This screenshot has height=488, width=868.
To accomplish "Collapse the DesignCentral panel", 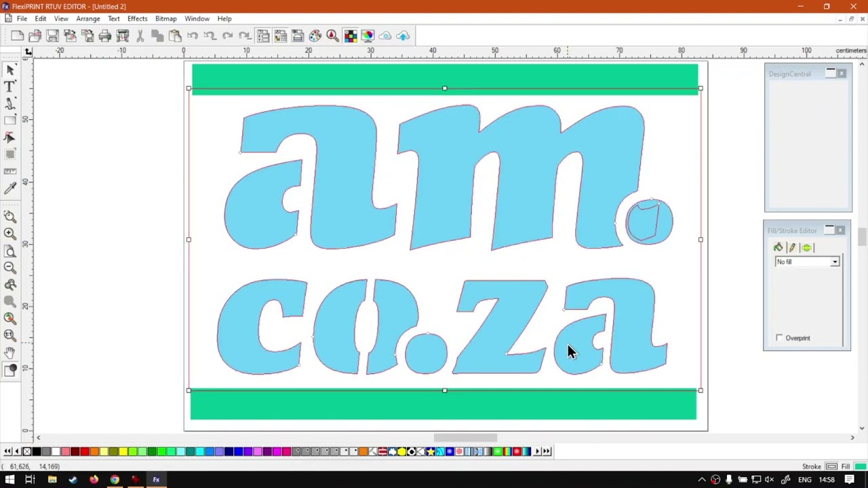I will tap(831, 73).
